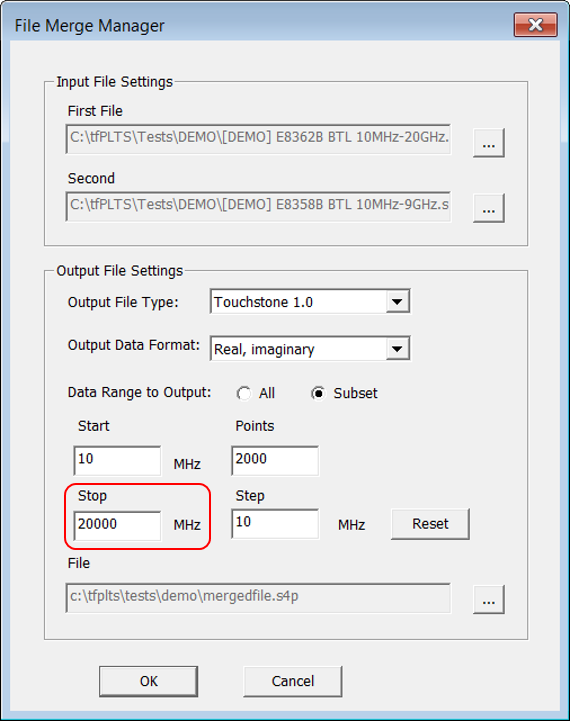Screen dimensions: 570x721
Task: Select the All data range option
Action: point(244,394)
